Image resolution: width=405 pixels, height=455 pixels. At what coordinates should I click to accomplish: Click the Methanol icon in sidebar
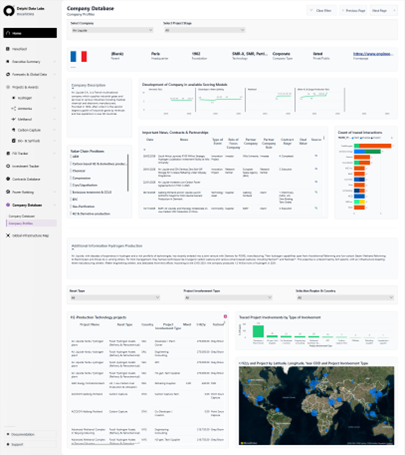13,119
